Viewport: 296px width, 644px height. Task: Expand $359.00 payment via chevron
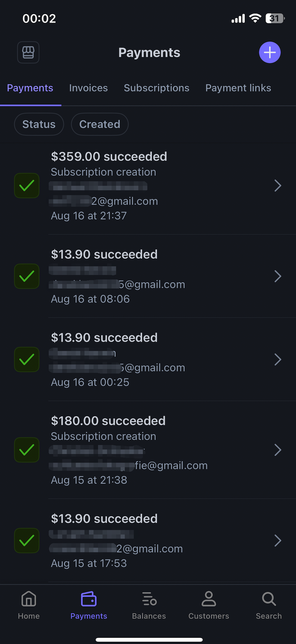point(278,185)
